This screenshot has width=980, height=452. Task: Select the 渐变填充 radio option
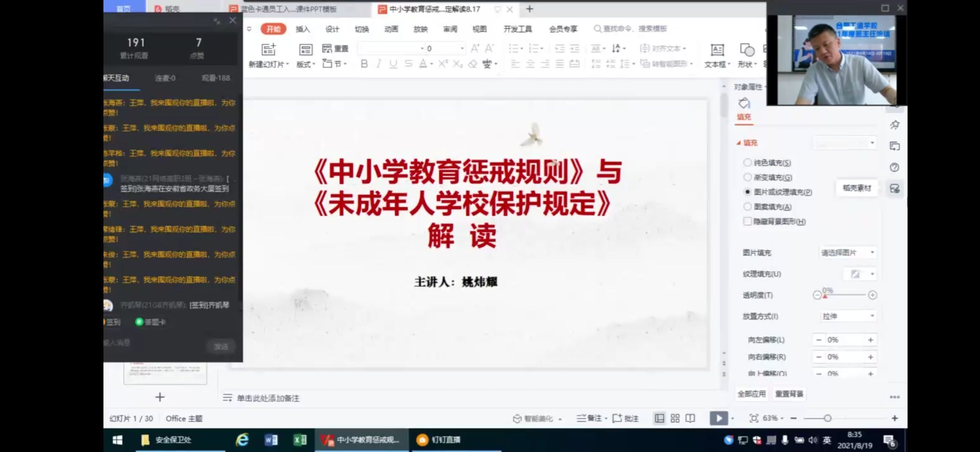(x=747, y=177)
